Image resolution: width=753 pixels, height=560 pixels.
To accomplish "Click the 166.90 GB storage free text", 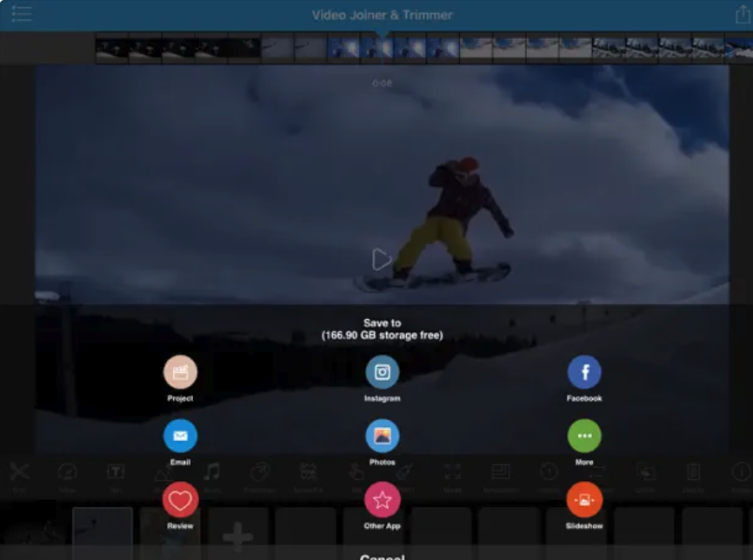I will pos(383,336).
